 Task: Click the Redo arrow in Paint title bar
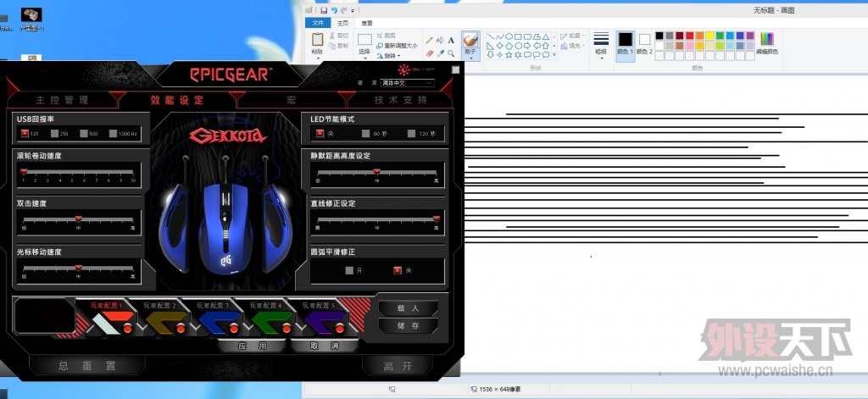(x=344, y=10)
